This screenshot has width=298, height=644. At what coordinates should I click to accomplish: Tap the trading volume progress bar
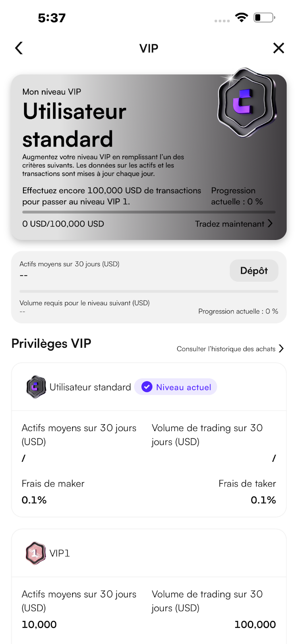(149, 212)
